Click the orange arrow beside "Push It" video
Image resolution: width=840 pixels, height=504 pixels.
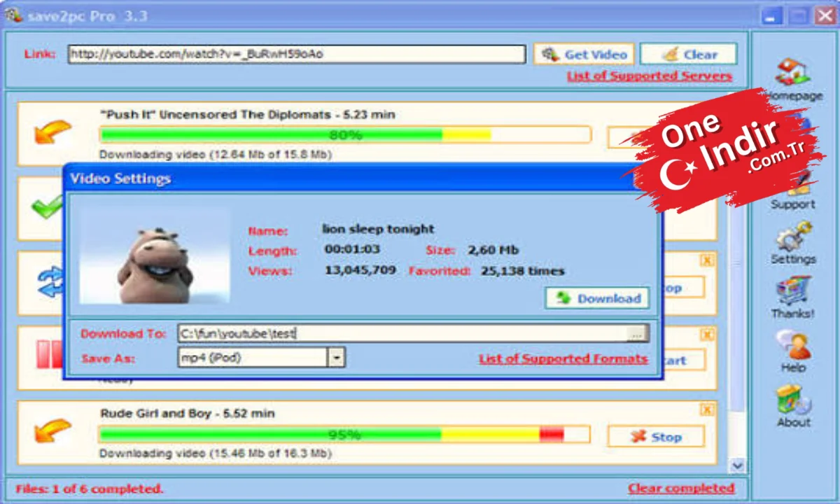(x=53, y=131)
